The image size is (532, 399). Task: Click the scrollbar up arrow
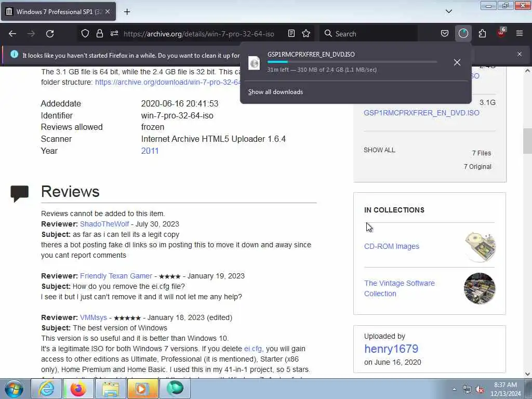tap(527, 71)
